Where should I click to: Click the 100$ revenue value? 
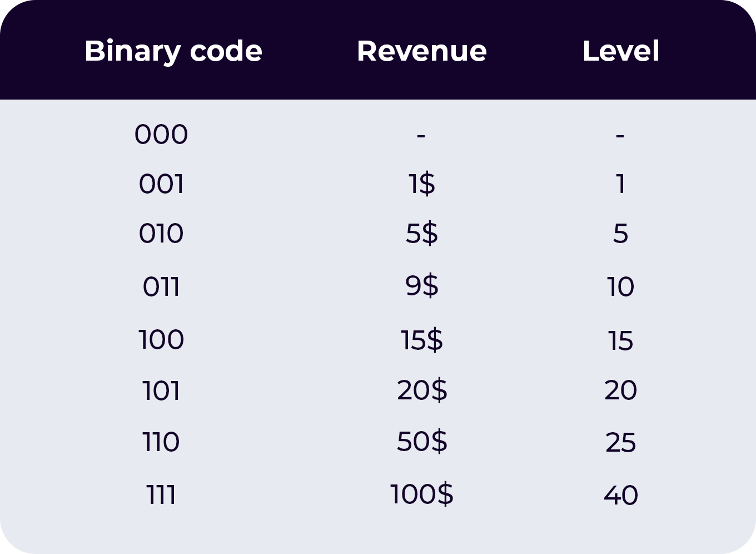(422, 494)
